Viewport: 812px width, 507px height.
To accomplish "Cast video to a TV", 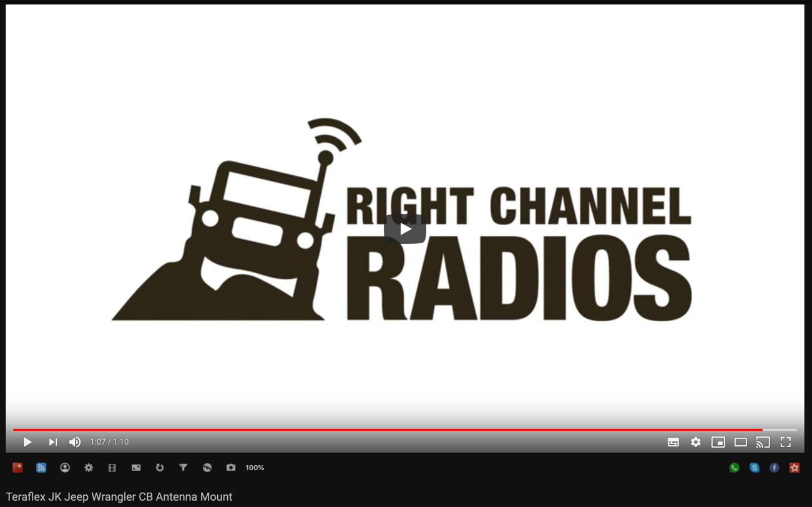I will [763, 442].
